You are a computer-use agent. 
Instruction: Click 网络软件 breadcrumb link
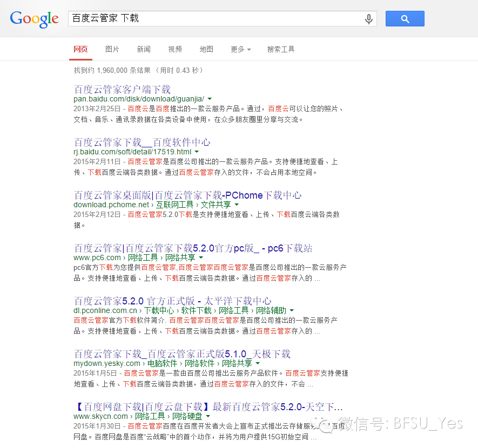200,363
